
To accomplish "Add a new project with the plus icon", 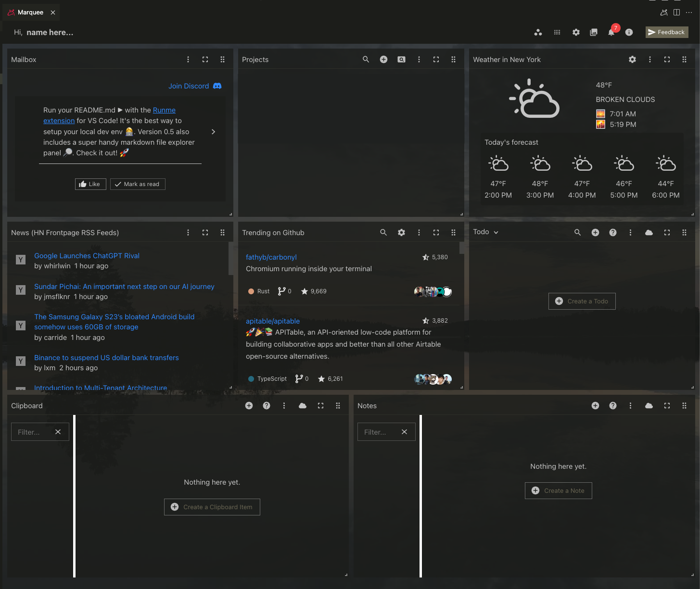I will click(x=383, y=59).
